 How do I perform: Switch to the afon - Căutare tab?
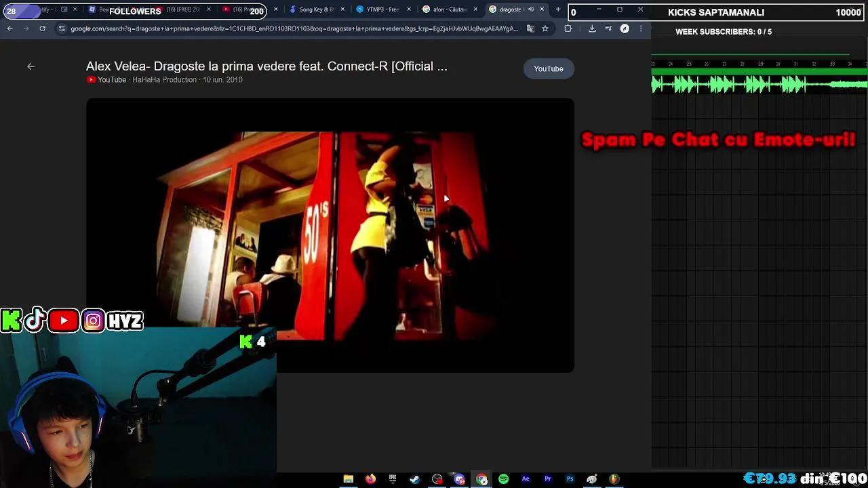[x=449, y=9]
